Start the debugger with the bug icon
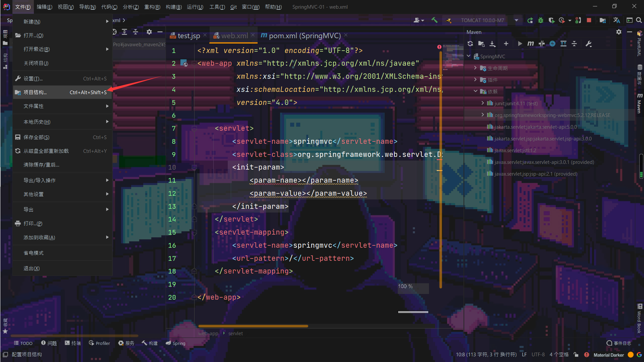The width and height of the screenshot is (644, 362). coord(540,20)
